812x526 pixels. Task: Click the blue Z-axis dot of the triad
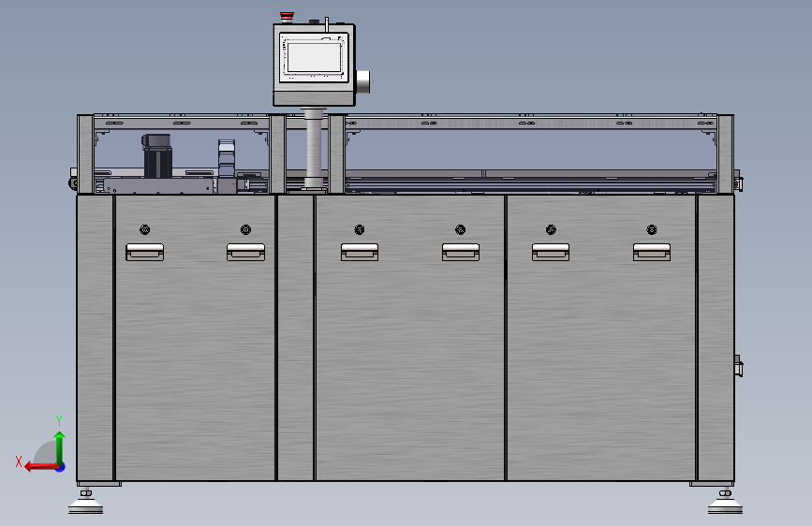click(x=61, y=467)
